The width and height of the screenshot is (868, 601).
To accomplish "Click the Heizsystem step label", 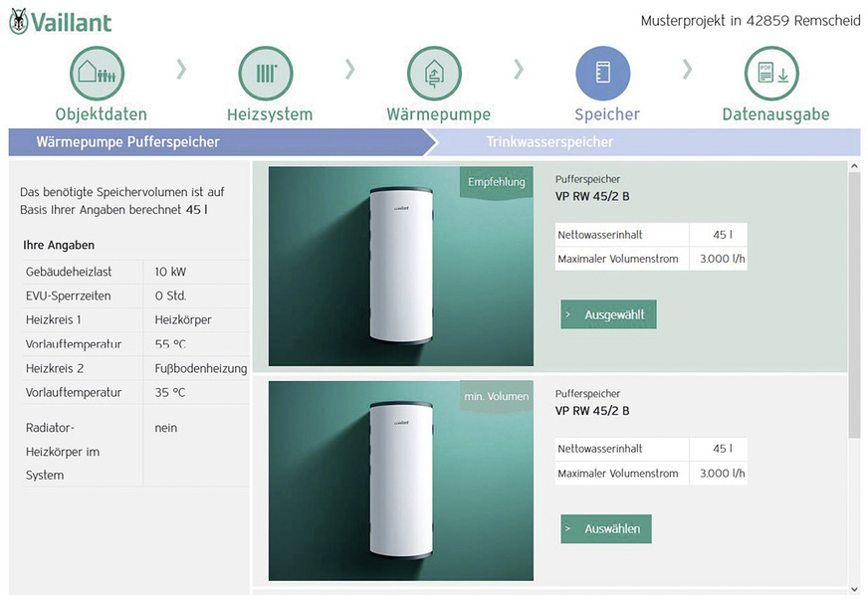I will (269, 114).
